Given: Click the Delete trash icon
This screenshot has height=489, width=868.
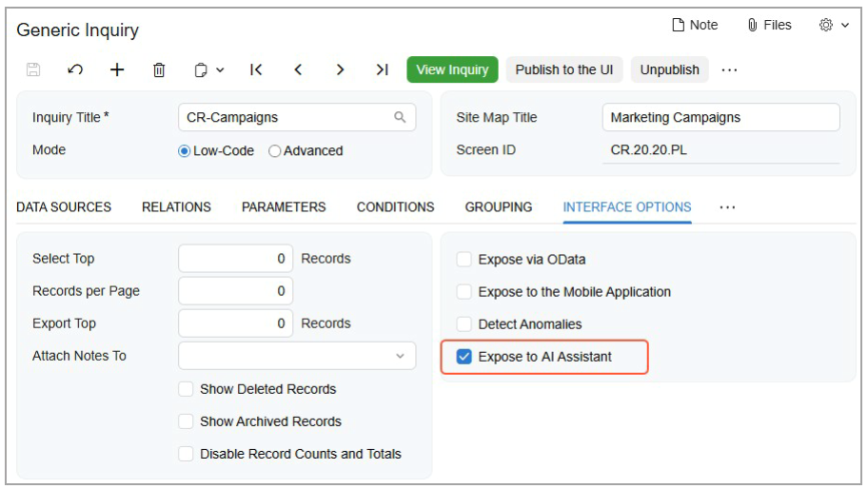Looking at the screenshot, I should tap(159, 69).
